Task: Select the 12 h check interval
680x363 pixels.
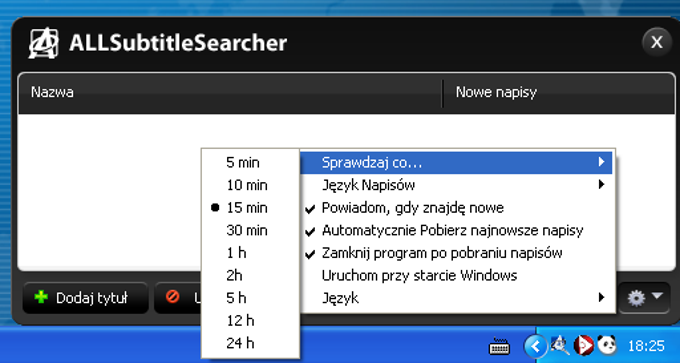Action: point(250,320)
